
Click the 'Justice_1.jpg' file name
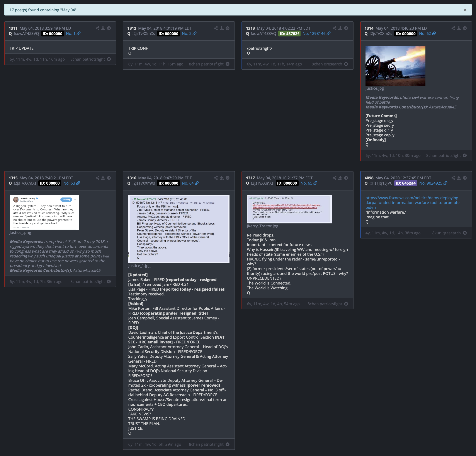[x=139, y=266]
